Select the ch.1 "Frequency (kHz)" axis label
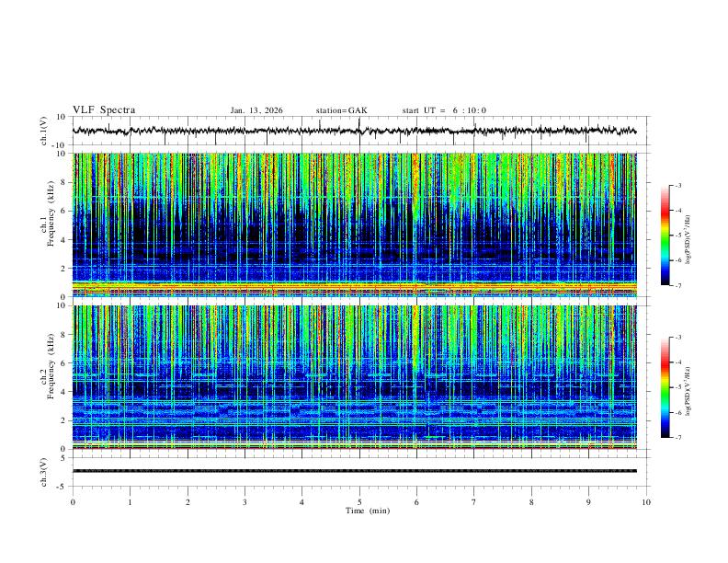This screenshot has width=728, height=563. 51,213
